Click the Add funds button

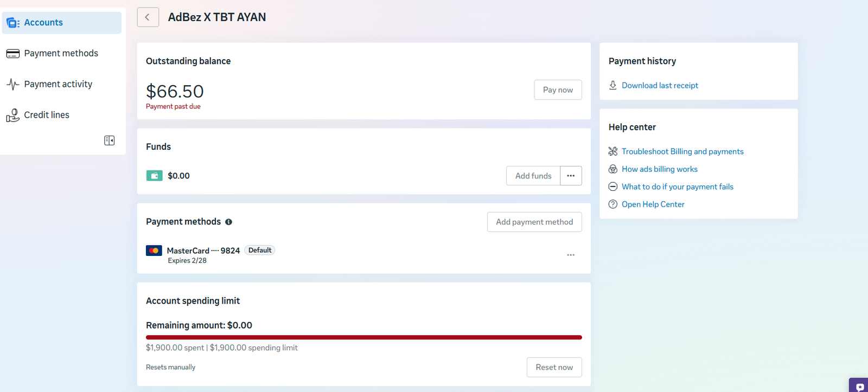(533, 176)
